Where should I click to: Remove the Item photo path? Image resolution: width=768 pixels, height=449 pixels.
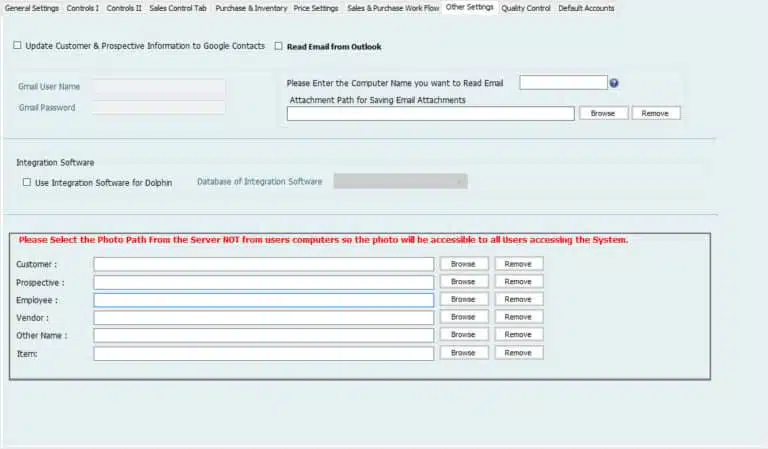[518, 353]
